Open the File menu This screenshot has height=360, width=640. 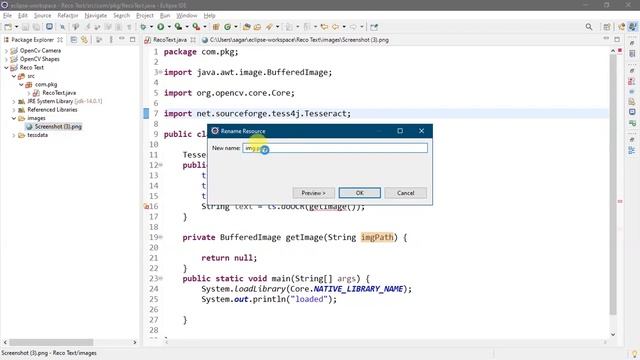7,16
